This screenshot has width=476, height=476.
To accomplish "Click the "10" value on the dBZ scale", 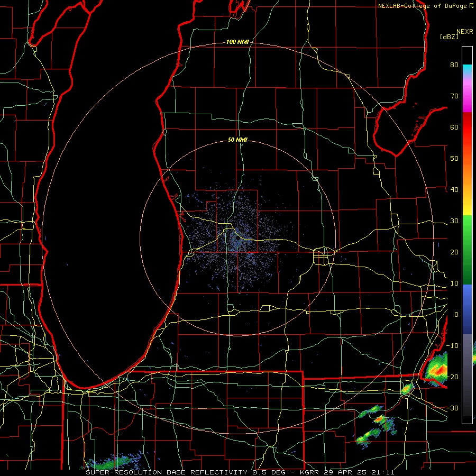I will coord(454,283).
